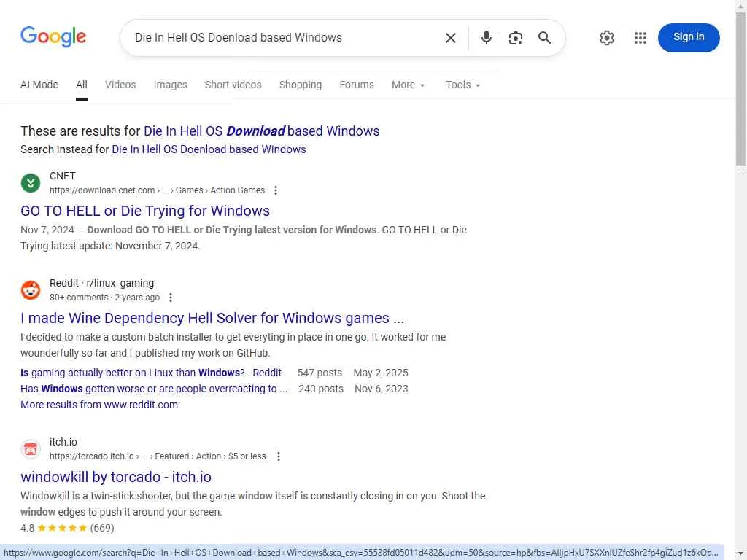Expand the Tools dropdown

point(462,85)
